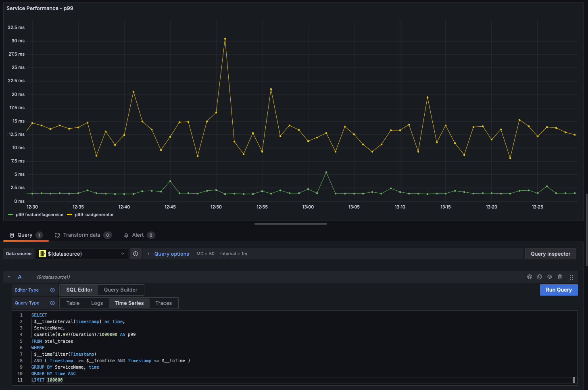Click the info icon beside Editor Type
588x390 pixels.
coord(52,290)
